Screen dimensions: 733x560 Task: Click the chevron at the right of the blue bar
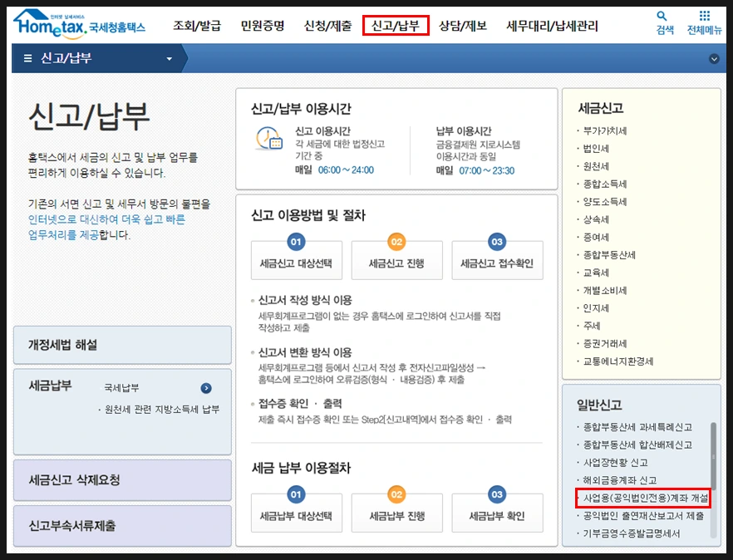713,58
